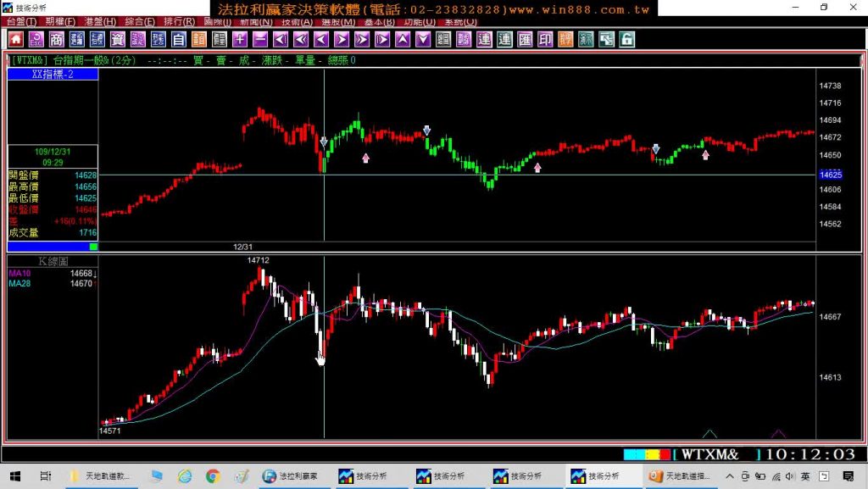Click the purple 連 continuous toolbar icon
Image resolution: width=868 pixels, height=489 pixels.
click(484, 39)
